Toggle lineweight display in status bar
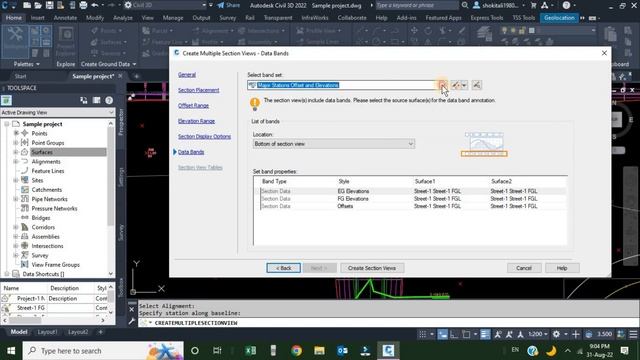 click(485, 334)
